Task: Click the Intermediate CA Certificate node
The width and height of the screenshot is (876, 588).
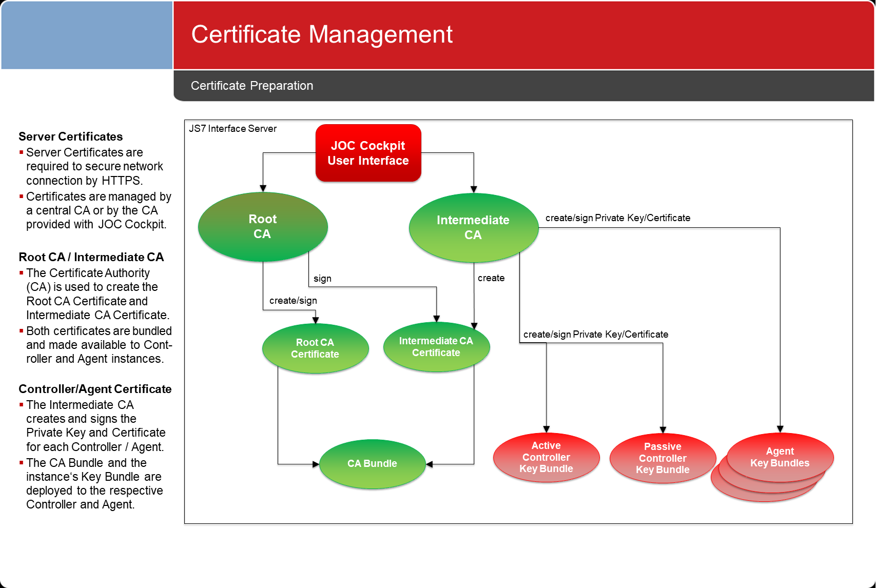Action: [x=436, y=347]
